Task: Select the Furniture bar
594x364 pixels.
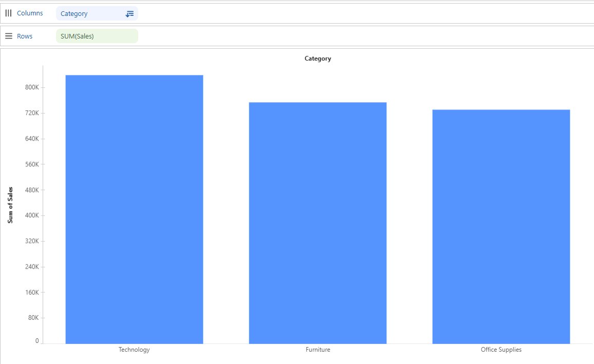Action: (318, 223)
